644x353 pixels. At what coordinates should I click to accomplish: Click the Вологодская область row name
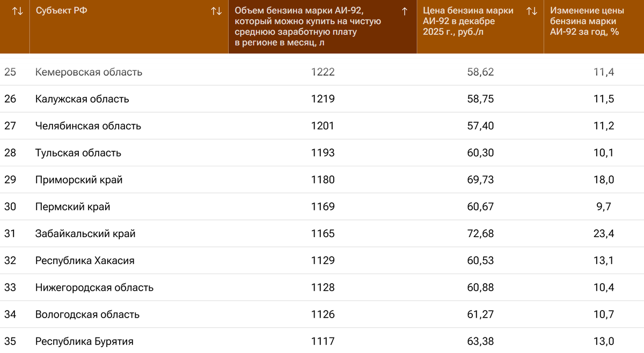coord(87,314)
